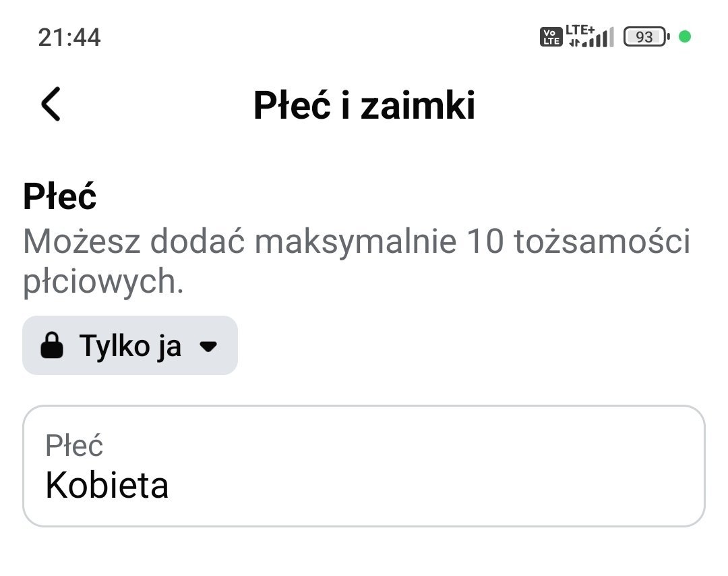The image size is (728, 576).
Task: Open the Tylko ja privacy selector
Action: click(130, 345)
